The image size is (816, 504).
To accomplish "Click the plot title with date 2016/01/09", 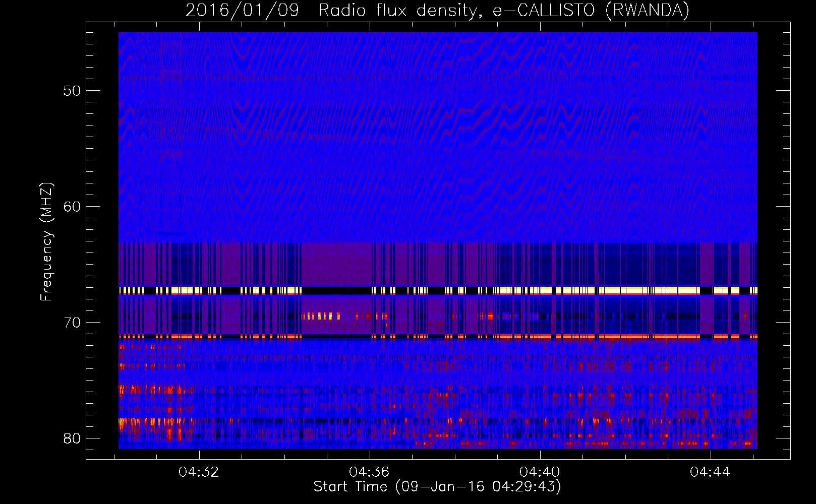I will point(437,10).
